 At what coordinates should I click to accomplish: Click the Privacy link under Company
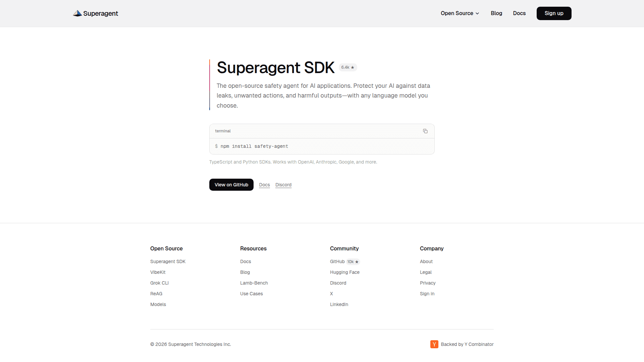[x=428, y=283]
